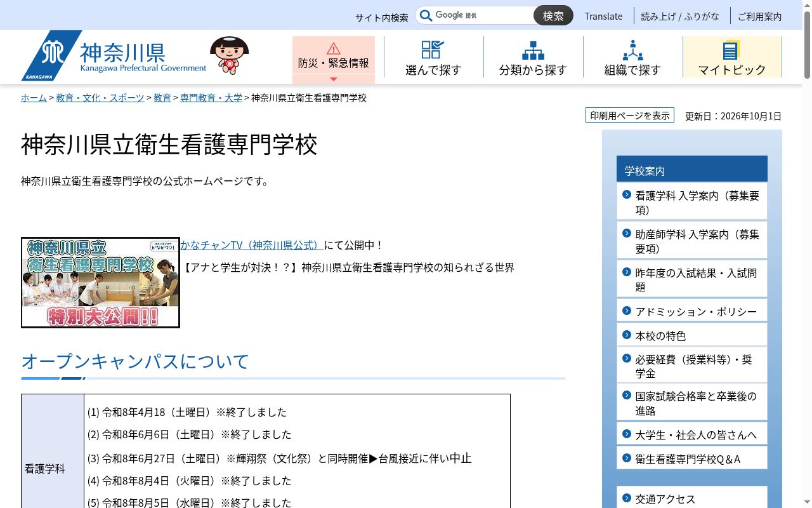
Task: Open 必要経費（授業料等）・奨学金 sidebar link
Action: [x=692, y=366]
